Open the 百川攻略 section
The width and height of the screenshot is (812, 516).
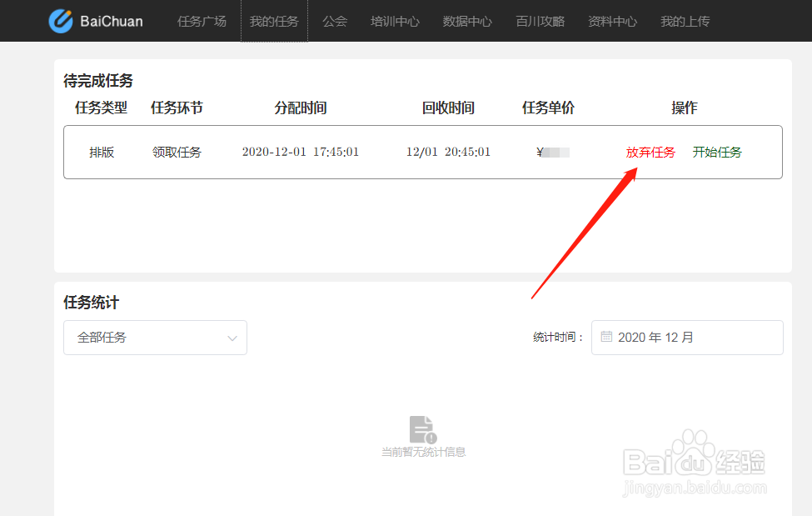(x=541, y=22)
